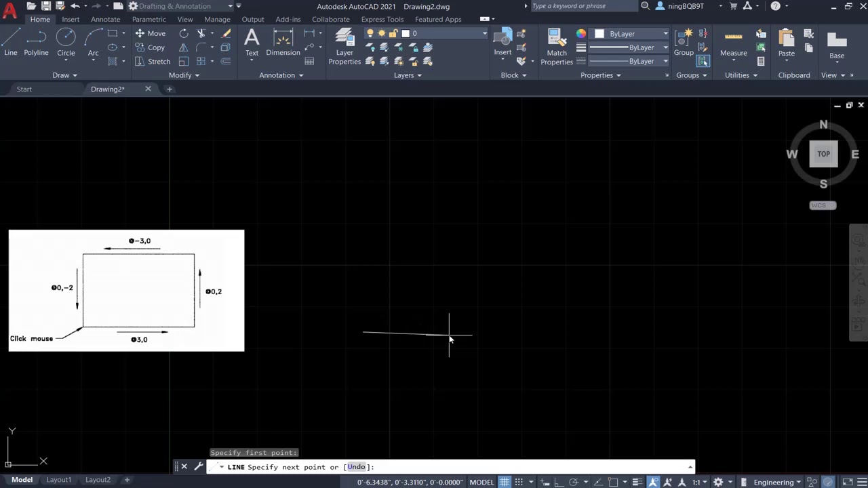
Task: Toggle drawing grid display in status bar
Action: (505, 482)
